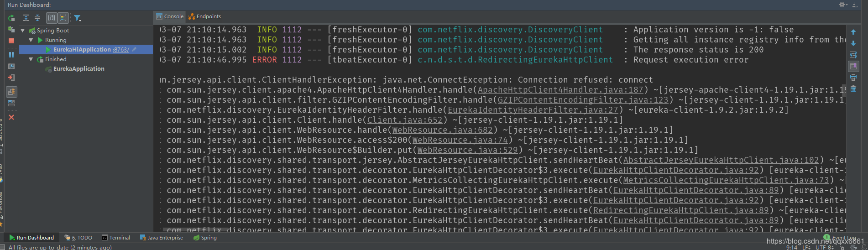Toggle Group by Type button
This screenshot has width=868, height=250.
[52, 18]
